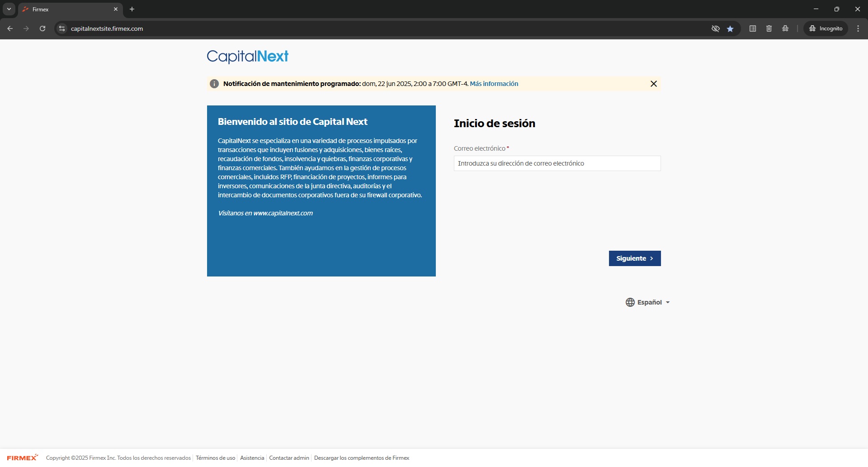This screenshot has width=868, height=467.
Task: Click the browser forward arrow
Action: pyautogui.click(x=26, y=29)
